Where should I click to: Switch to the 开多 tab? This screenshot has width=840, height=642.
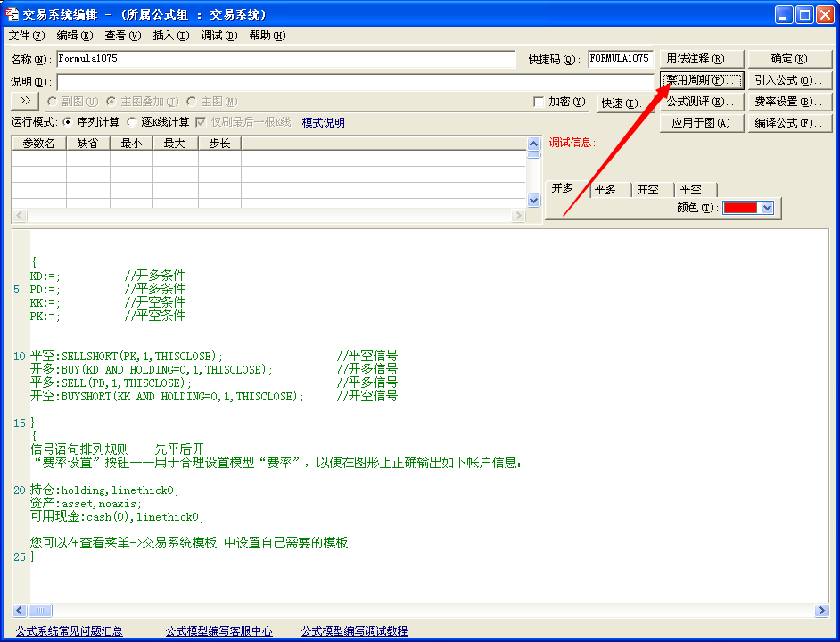click(563, 188)
